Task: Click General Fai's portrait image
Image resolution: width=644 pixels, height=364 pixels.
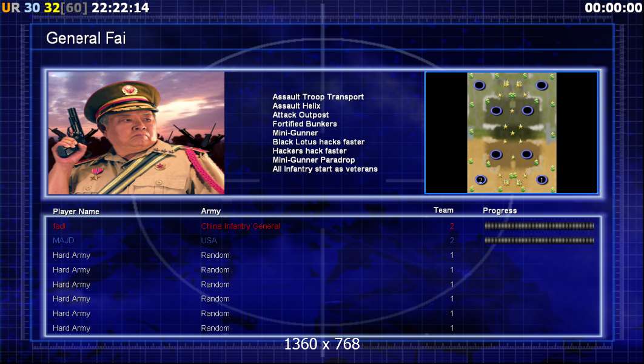Action: coord(136,133)
